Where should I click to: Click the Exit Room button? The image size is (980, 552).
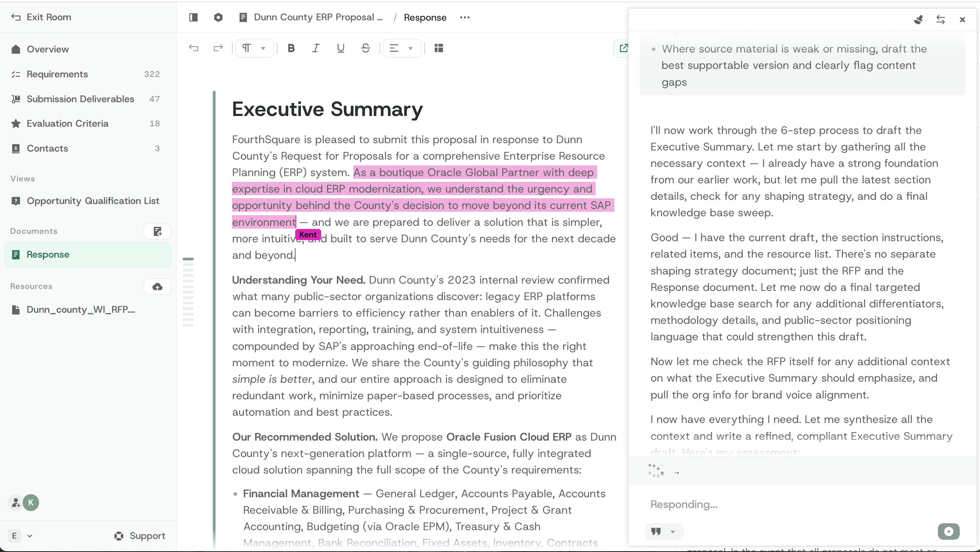click(41, 17)
